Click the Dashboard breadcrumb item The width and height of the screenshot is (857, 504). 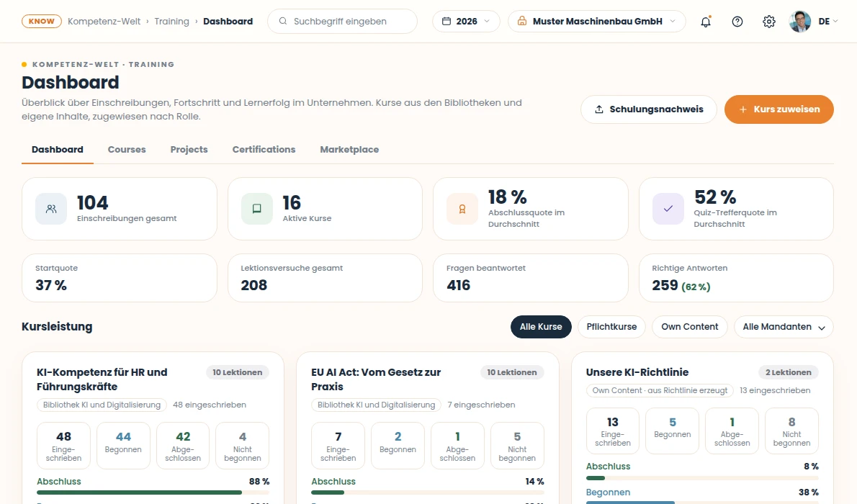pyautogui.click(x=228, y=22)
